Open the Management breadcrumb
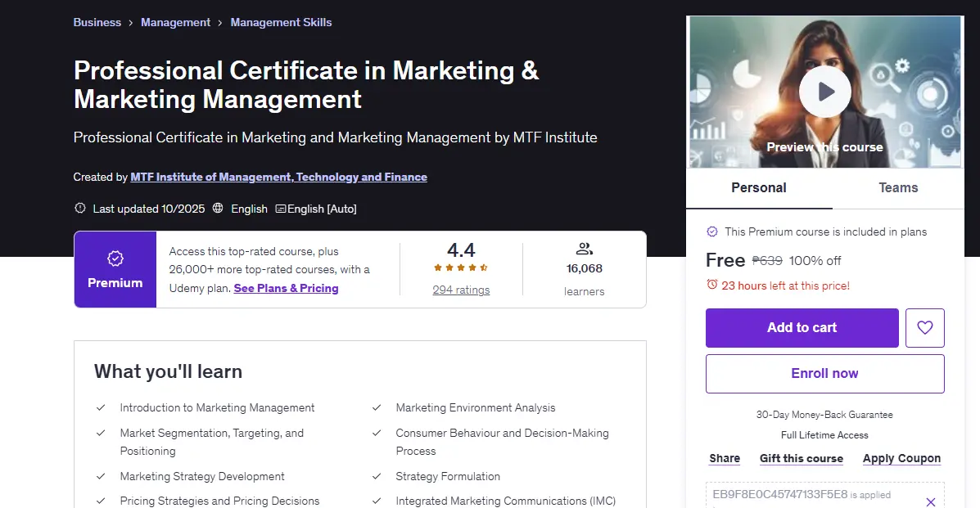The height and width of the screenshot is (508, 980). click(176, 22)
